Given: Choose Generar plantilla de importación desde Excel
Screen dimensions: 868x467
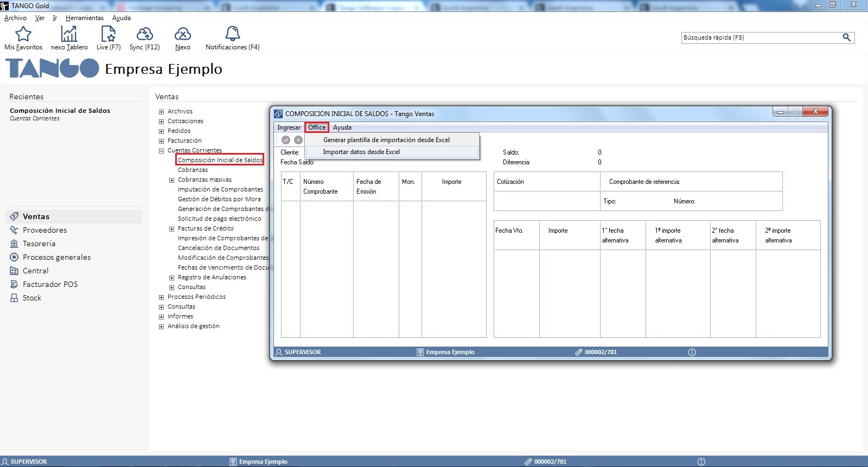Looking at the screenshot, I should 386,140.
